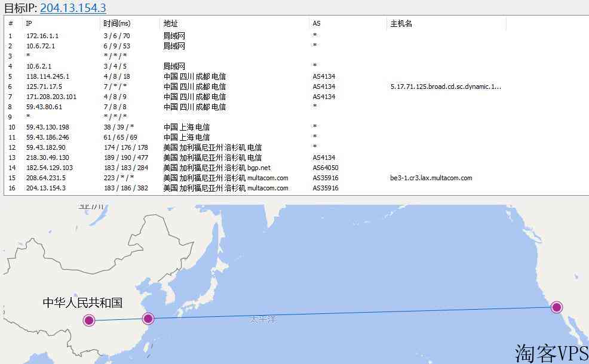The image size is (589, 364).
Task: Sort by the IP column header
Action: click(x=29, y=24)
